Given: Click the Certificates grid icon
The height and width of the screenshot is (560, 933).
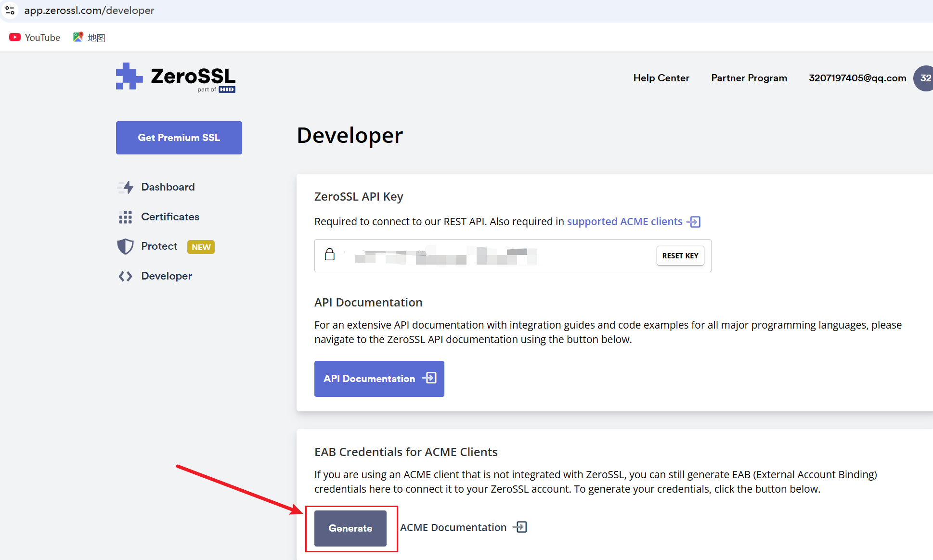Looking at the screenshot, I should point(125,217).
